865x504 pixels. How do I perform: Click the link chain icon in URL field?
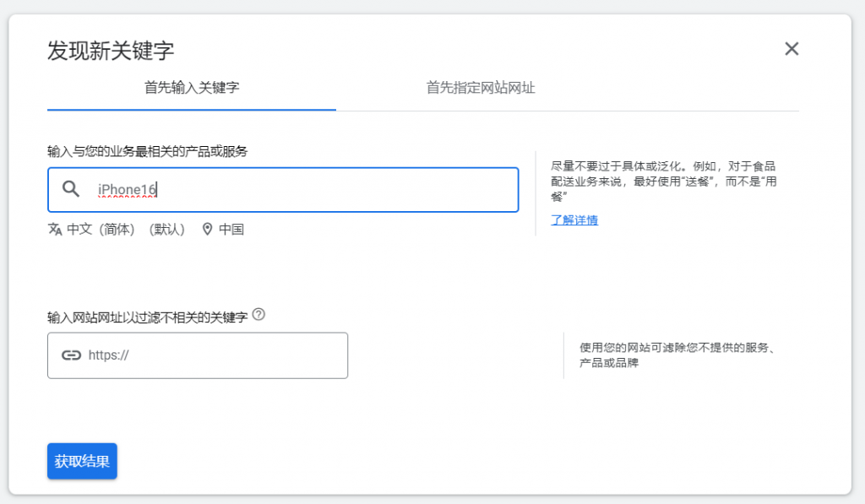(73, 355)
